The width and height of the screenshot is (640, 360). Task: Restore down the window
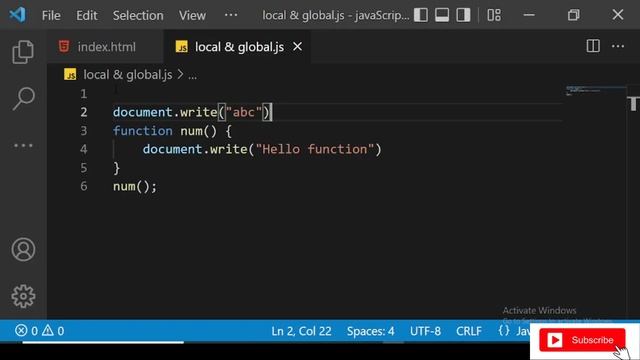coord(573,15)
